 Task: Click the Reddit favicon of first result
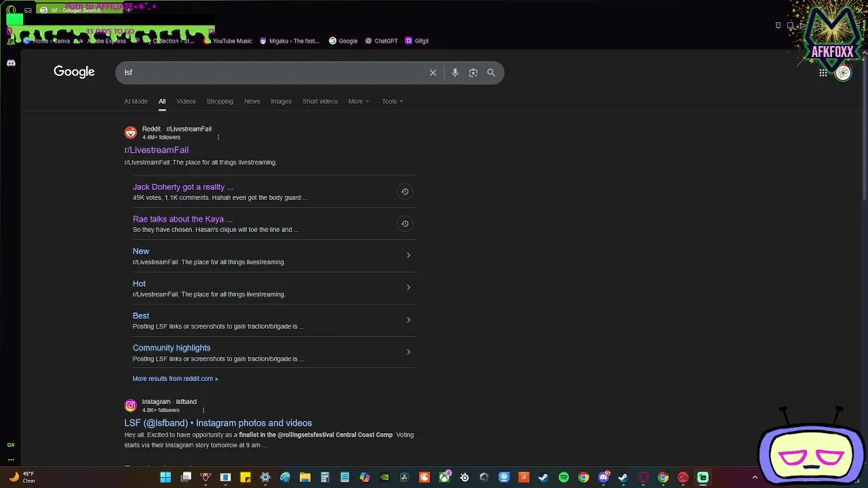pos(130,133)
